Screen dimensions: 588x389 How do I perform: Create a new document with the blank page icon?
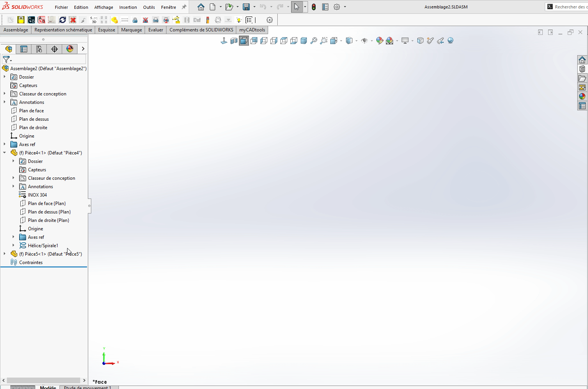coord(212,7)
